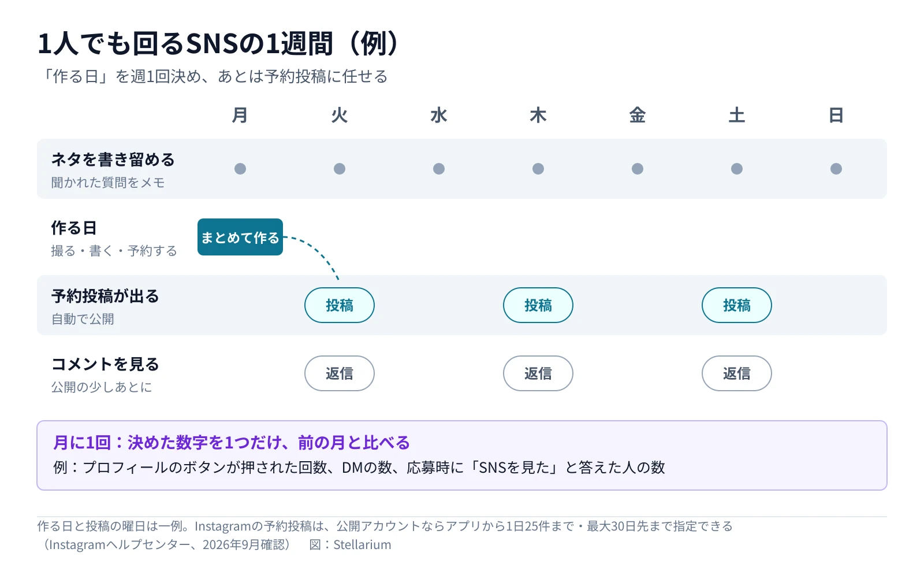Click the 投稿 pill under 火

tap(340, 305)
